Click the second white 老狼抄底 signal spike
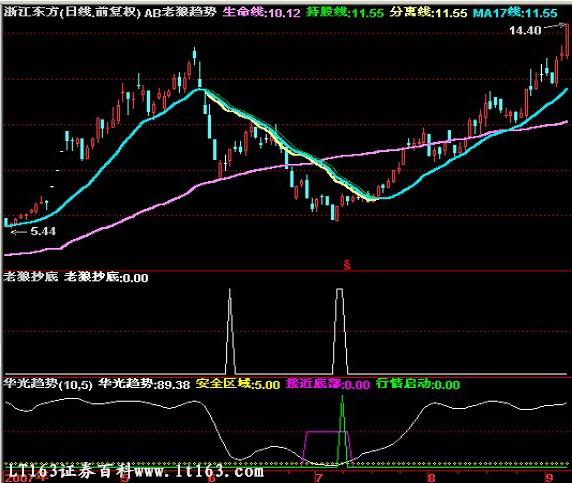 point(340,331)
